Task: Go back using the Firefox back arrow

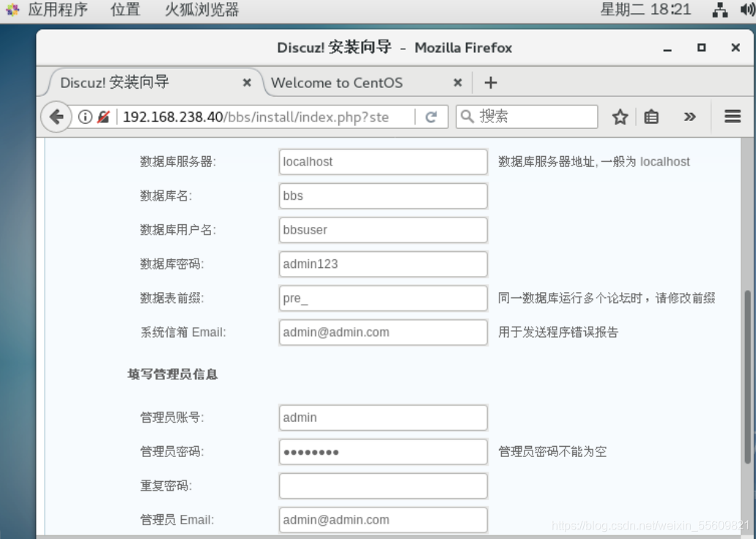Action: tap(56, 116)
